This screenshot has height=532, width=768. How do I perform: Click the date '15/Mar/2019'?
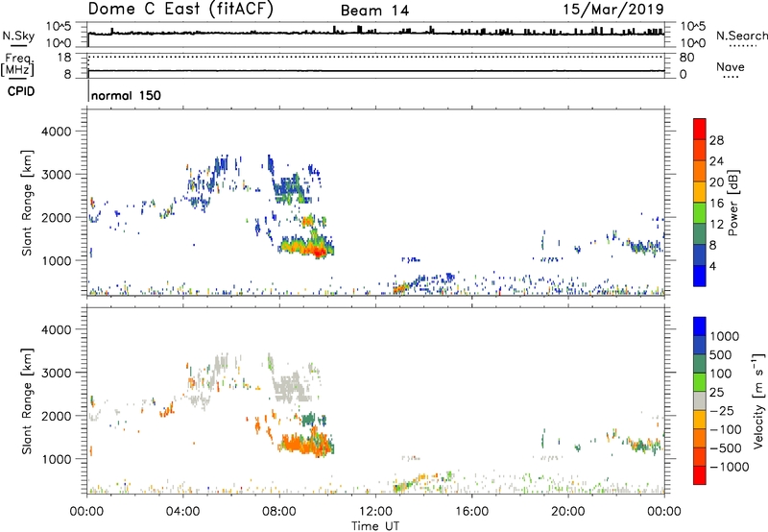click(x=613, y=9)
